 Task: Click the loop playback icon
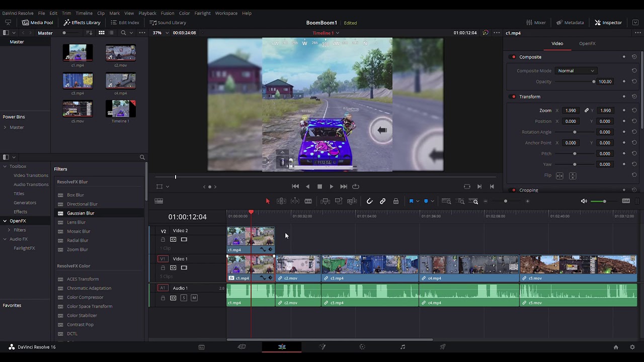pyautogui.click(x=356, y=187)
